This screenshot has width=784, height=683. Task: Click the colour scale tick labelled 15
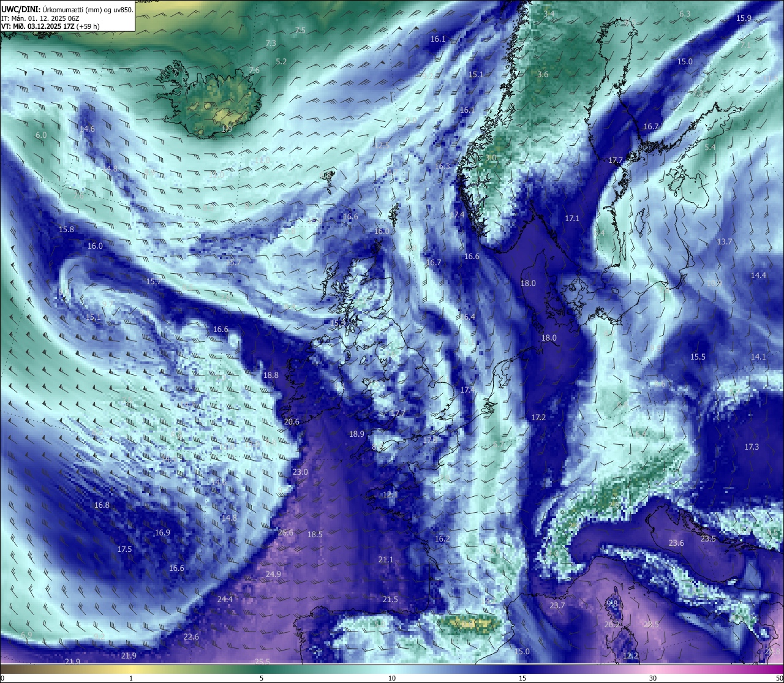pyautogui.click(x=522, y=678)
